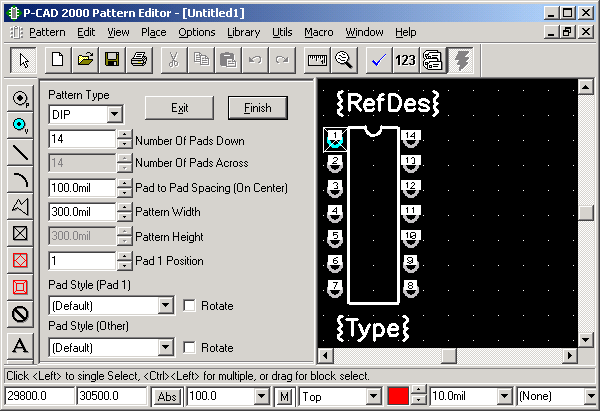The height and width of the screenshot is (411, 600).
Task: Open Pad Style (Pad 1) dropdown
Action: pos(165,305)
